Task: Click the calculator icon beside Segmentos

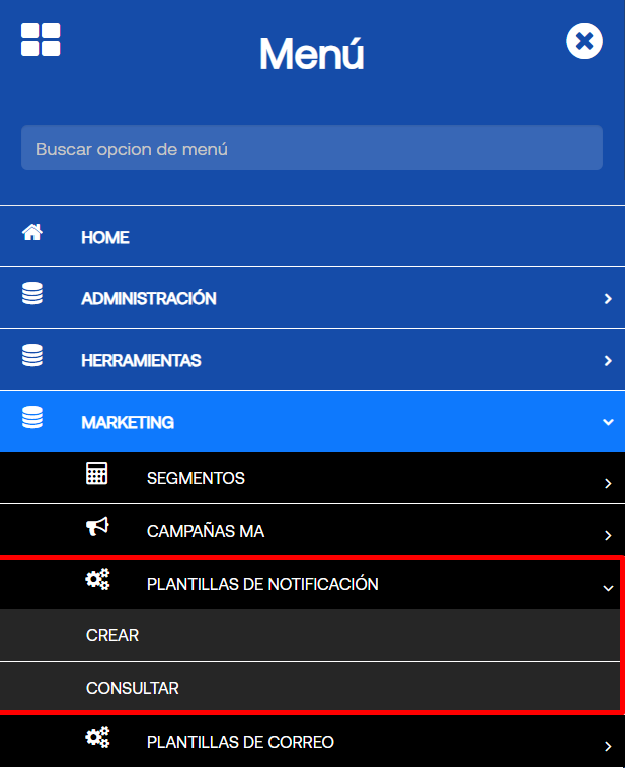Action: tap(97, 474)
